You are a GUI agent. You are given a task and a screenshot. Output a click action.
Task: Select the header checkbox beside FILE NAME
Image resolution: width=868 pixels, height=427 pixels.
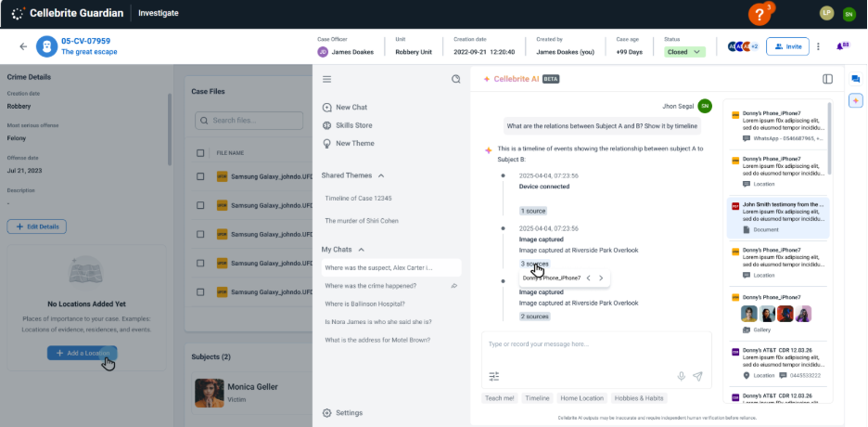[200, 153]
